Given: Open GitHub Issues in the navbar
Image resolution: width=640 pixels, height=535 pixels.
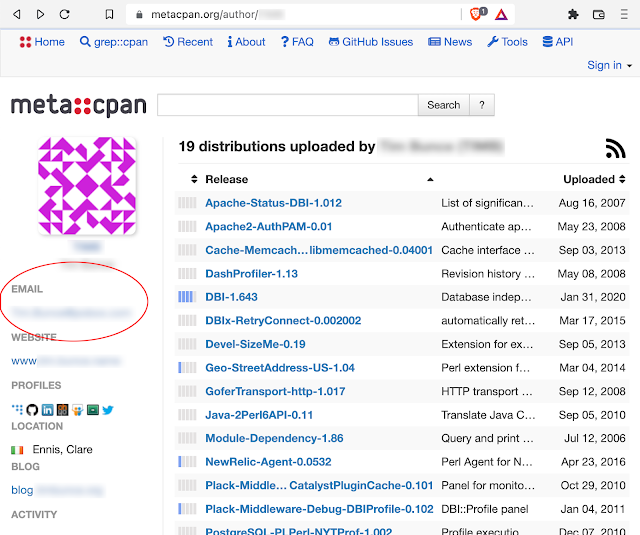Looking at the screenshot, I should [x=371, y=42].
